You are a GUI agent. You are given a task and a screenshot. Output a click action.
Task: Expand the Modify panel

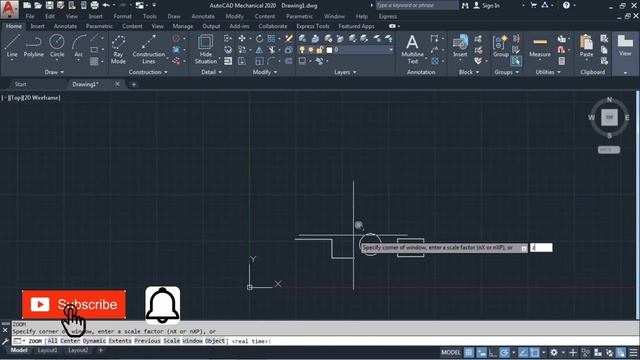click(x=265, y=72)
